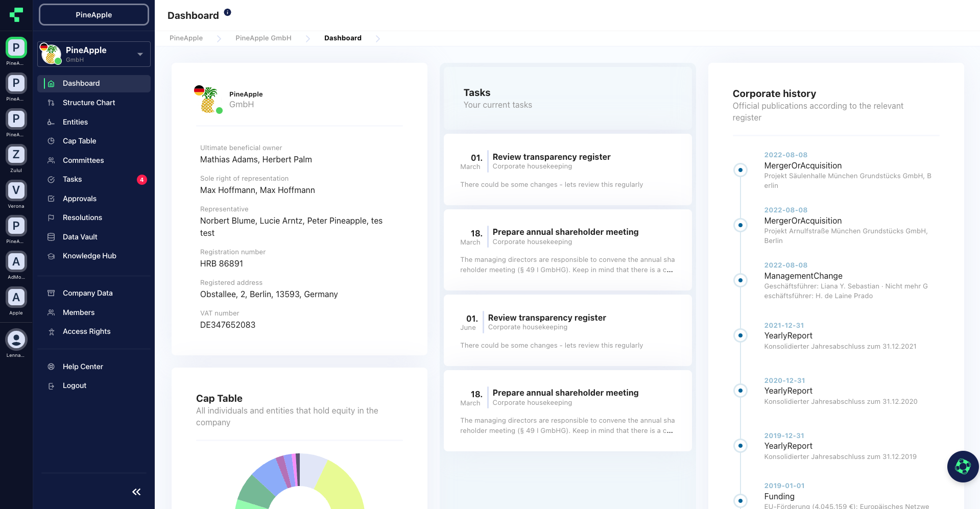Open the Data Vault

(80, 237)
